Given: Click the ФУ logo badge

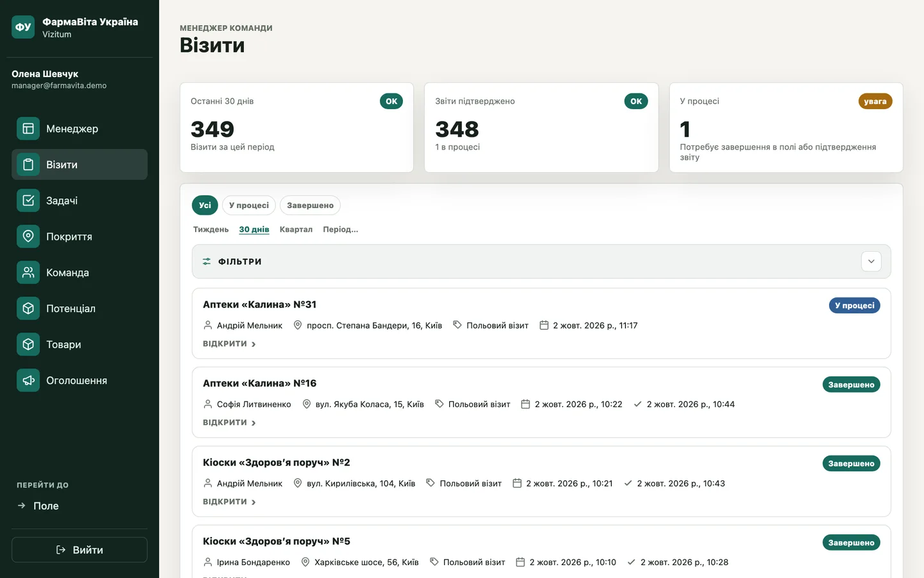Looking at the screenshot, I should [x=23, y=27].
